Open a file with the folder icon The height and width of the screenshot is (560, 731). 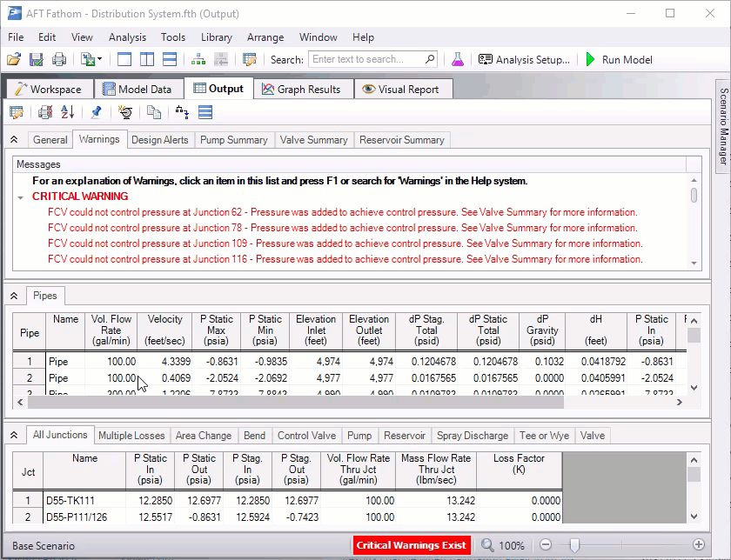pos(14,60)
